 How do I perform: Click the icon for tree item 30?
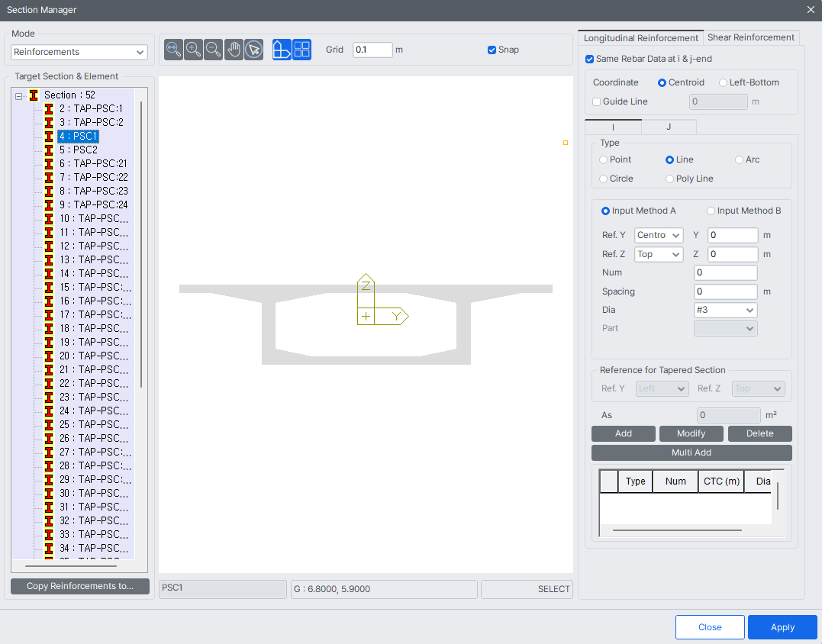pyautogui.click(x=49, y=493)
